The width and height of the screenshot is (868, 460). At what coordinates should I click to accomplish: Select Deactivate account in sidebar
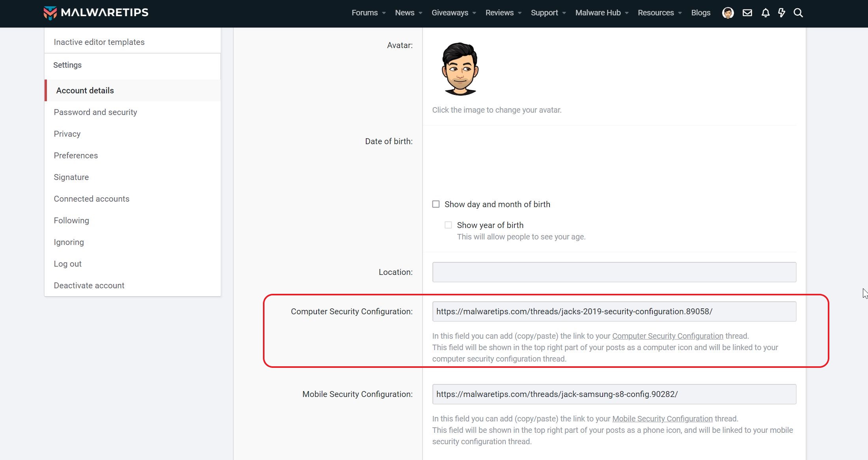pos(89,286)
